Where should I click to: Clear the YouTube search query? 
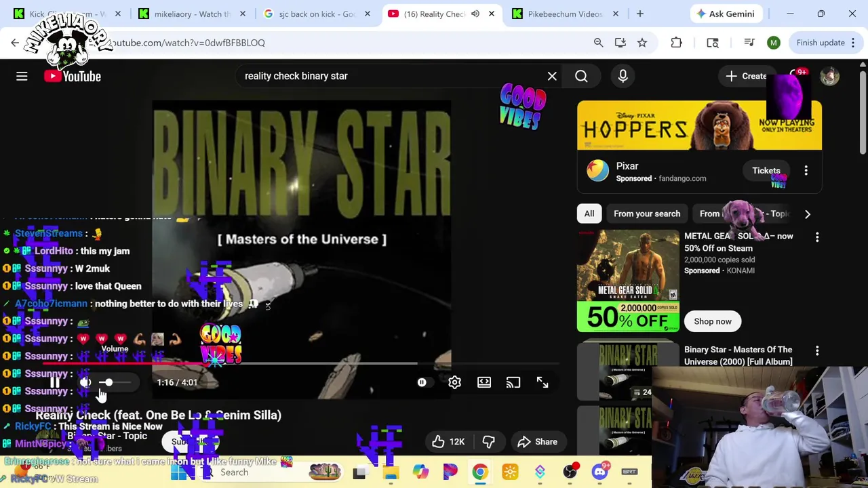pyautogui.click(x=552, y=76)
